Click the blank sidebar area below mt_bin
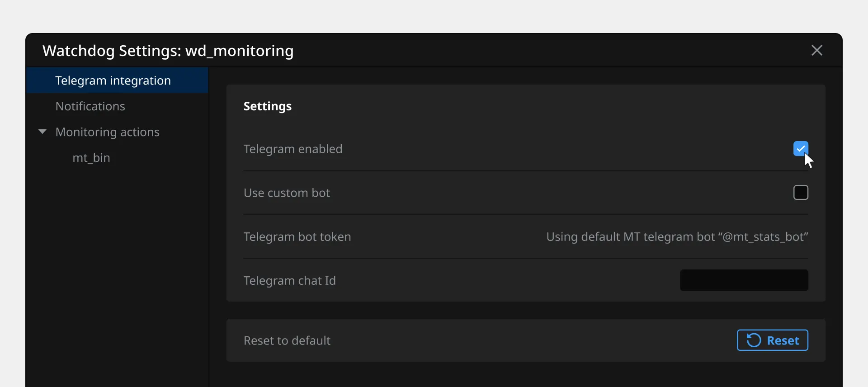This screenshot has height=387, width=868. click(118, 271)
